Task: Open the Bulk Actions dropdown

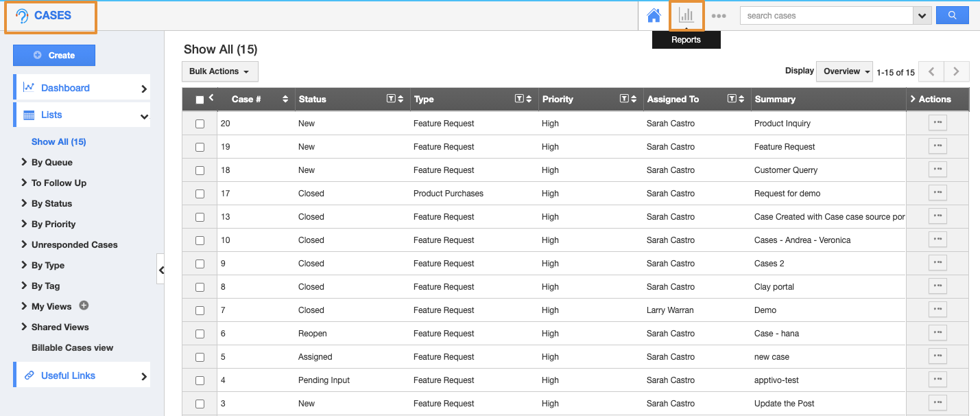Action: click(219, 71)
